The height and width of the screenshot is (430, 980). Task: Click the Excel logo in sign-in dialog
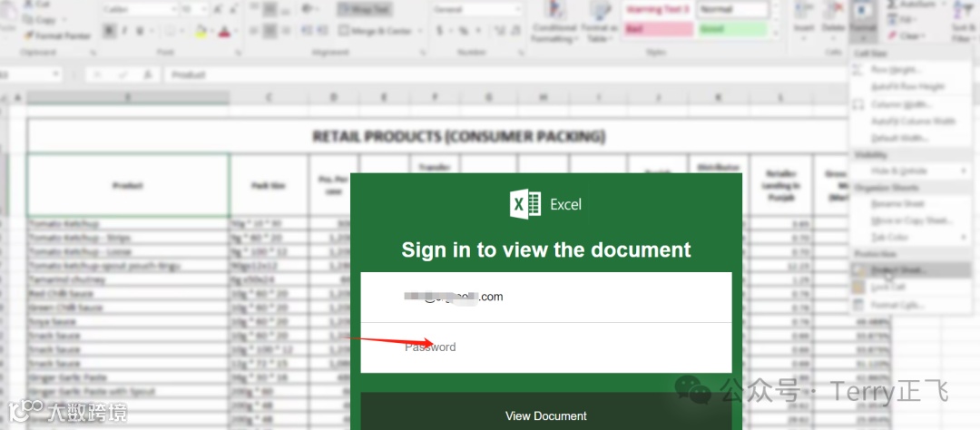pyautogui.click(x=525, y=204)
